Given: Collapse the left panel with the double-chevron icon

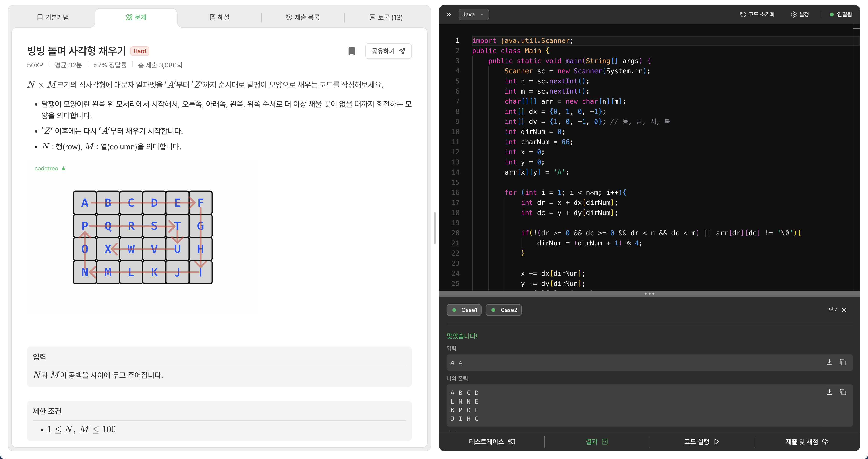Looking at the screenshot, I should 449,14.
